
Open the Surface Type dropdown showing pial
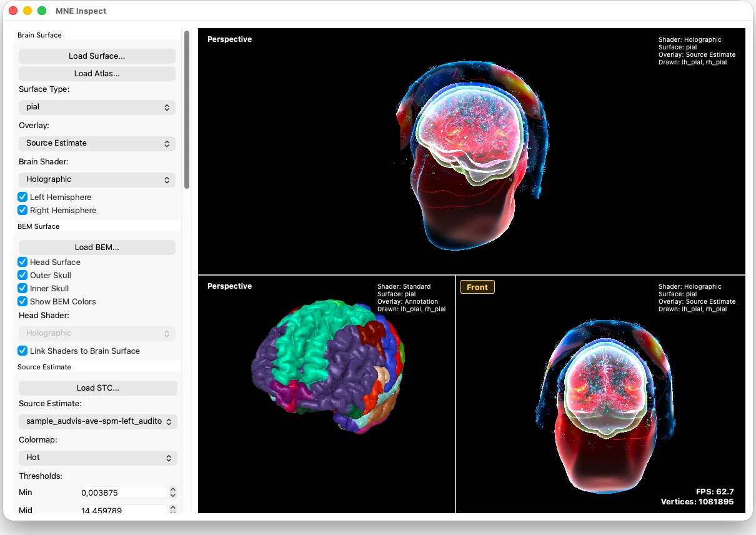[x=97, y=107]
